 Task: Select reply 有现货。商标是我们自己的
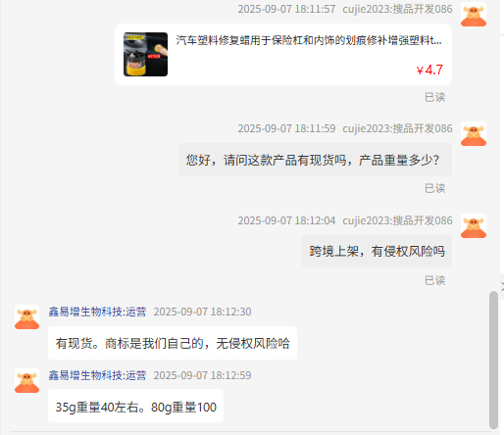pyautogui.click(x=173, y=343)
